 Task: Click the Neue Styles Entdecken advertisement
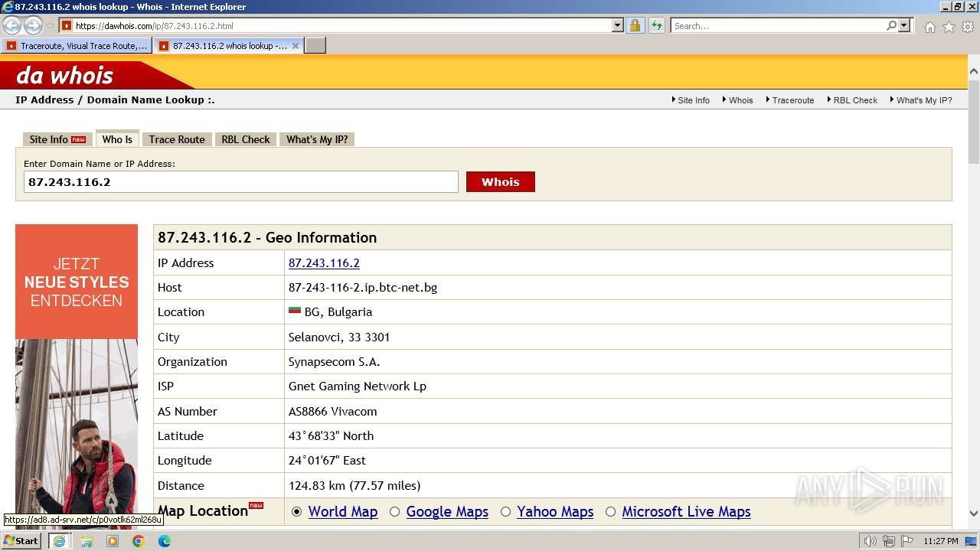[x=77, y=375]
